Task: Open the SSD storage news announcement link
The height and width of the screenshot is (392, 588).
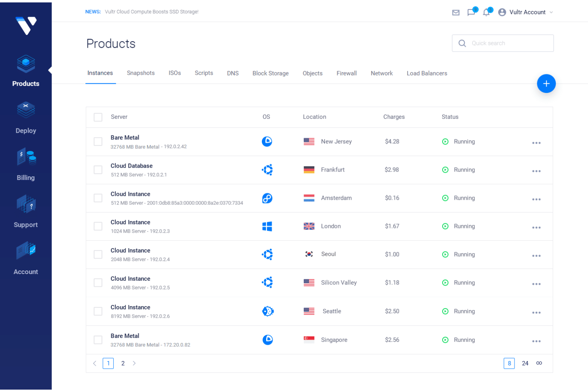Action: pyautogui.click(x=151, y=12)
